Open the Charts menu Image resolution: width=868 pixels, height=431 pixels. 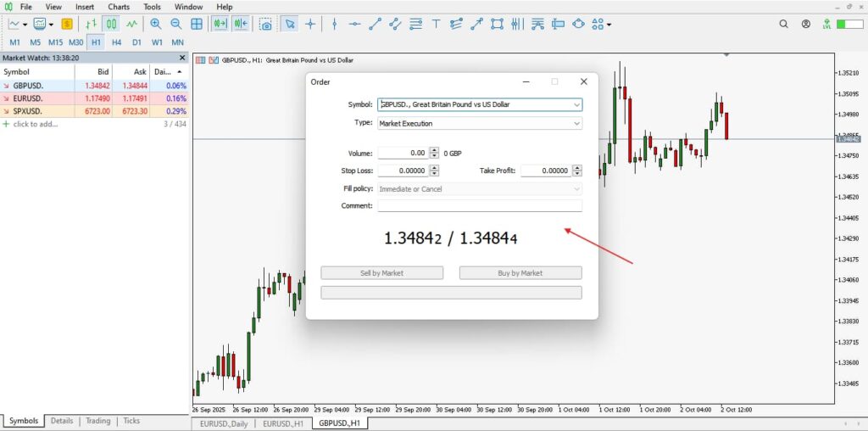coord(119,7)
